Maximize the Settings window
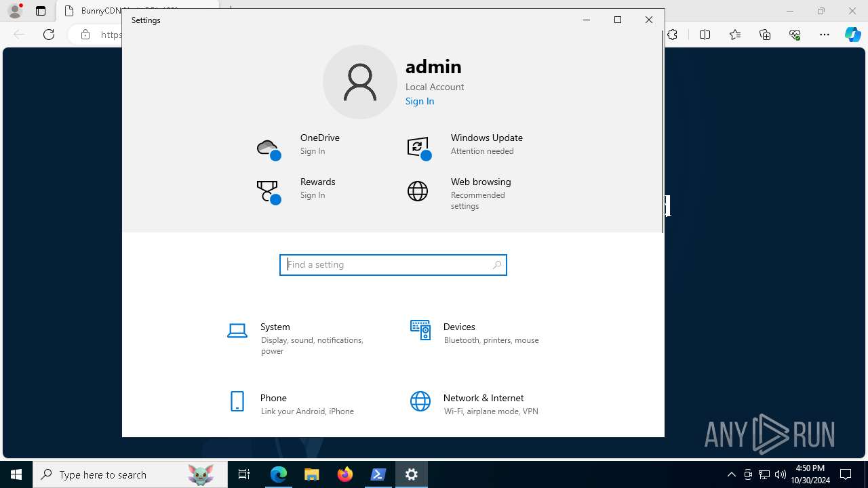Screen dimensions: 868x488 click(618, 20)
